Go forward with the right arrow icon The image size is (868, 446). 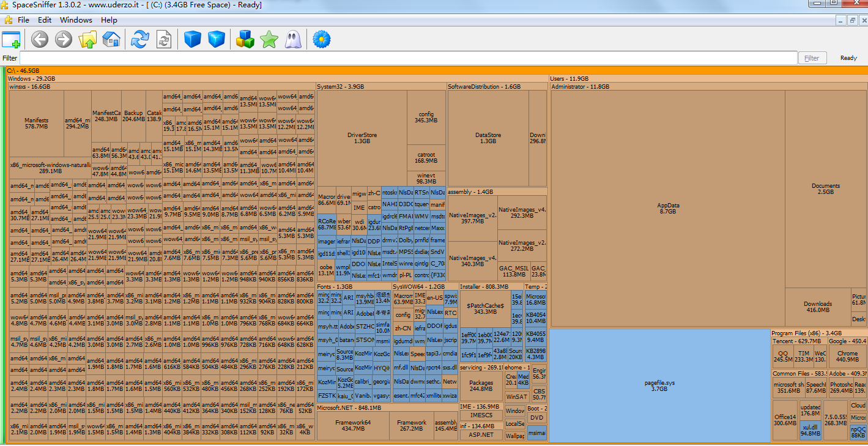point(64,40)
